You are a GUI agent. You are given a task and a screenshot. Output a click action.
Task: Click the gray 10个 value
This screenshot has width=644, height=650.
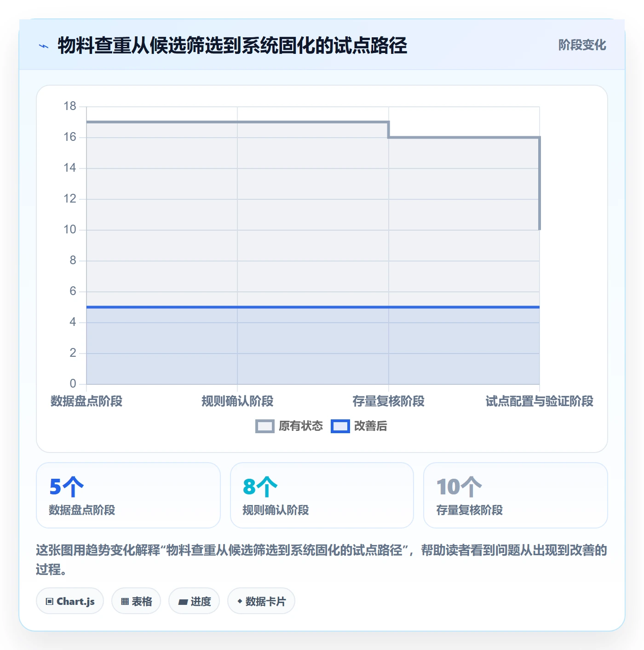click(459, 487)
